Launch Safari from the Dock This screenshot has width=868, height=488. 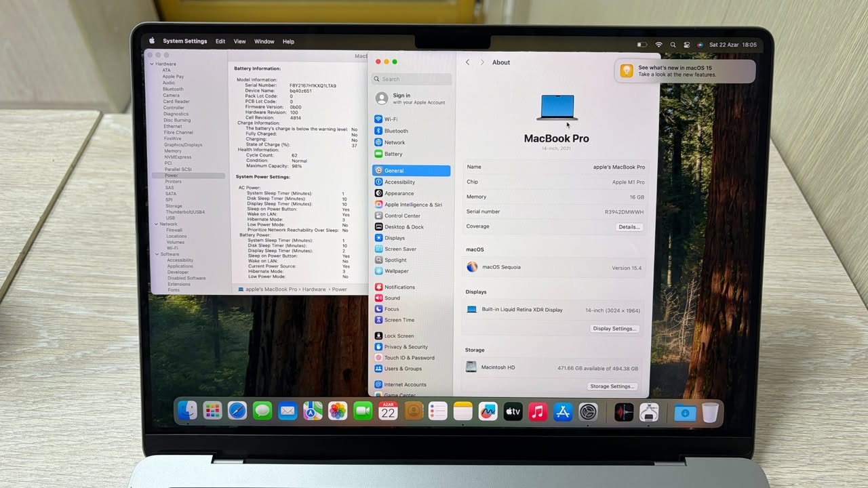237,410
